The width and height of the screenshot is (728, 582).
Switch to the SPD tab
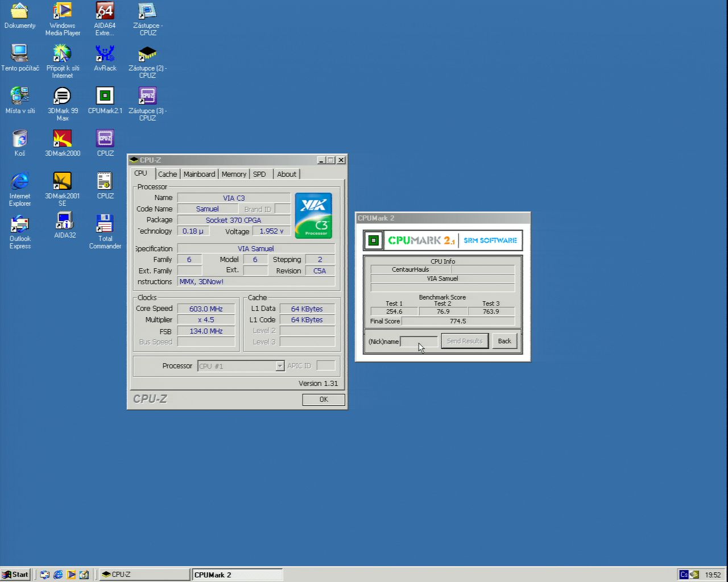259,174
